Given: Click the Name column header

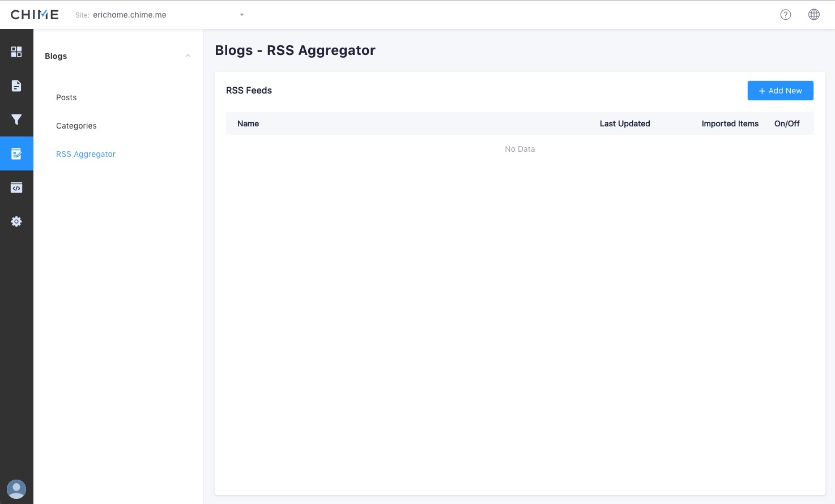Looking at the screenshot, I should click(x=248, y=123).
